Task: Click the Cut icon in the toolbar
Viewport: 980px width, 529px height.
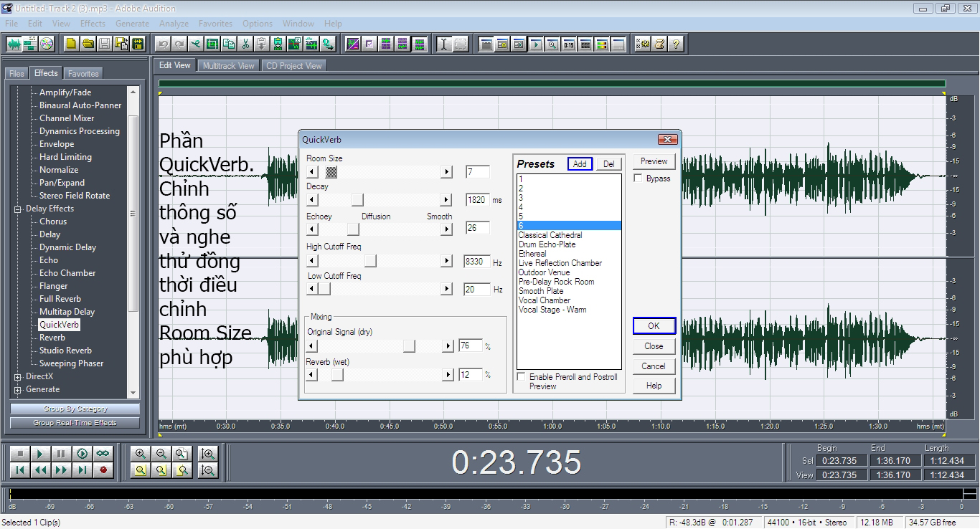Action: (x=245, y=44)
